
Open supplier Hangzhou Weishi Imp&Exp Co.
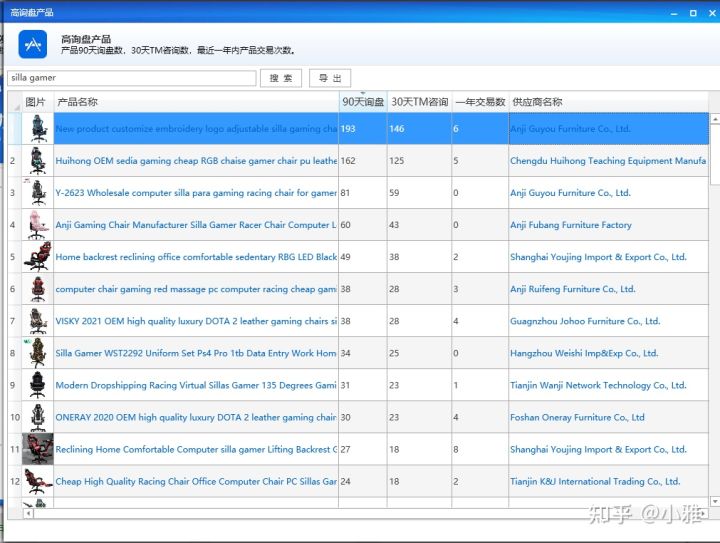point(584,353)
